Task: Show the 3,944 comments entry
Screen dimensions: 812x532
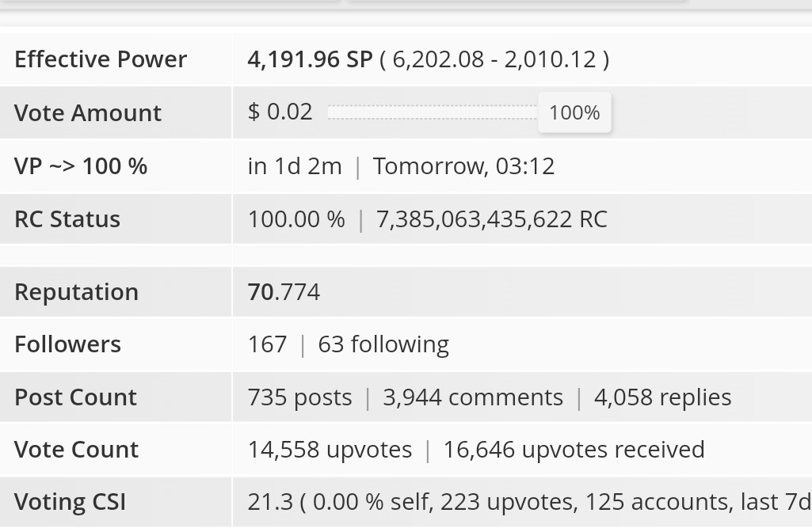Action: click(473, 397)
